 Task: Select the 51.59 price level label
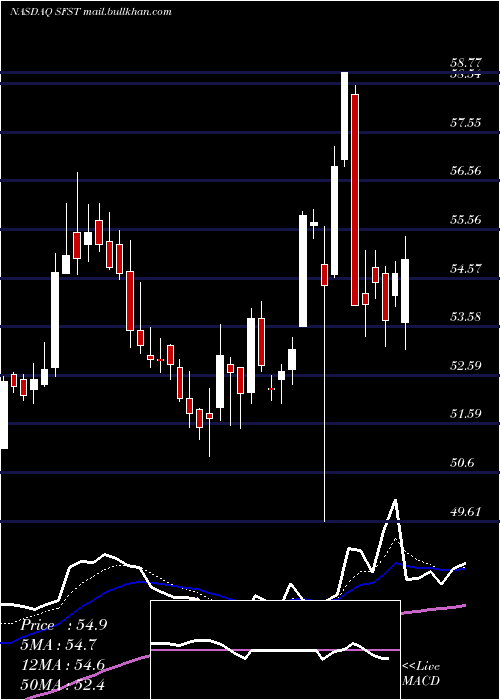(x=466, y=414)
